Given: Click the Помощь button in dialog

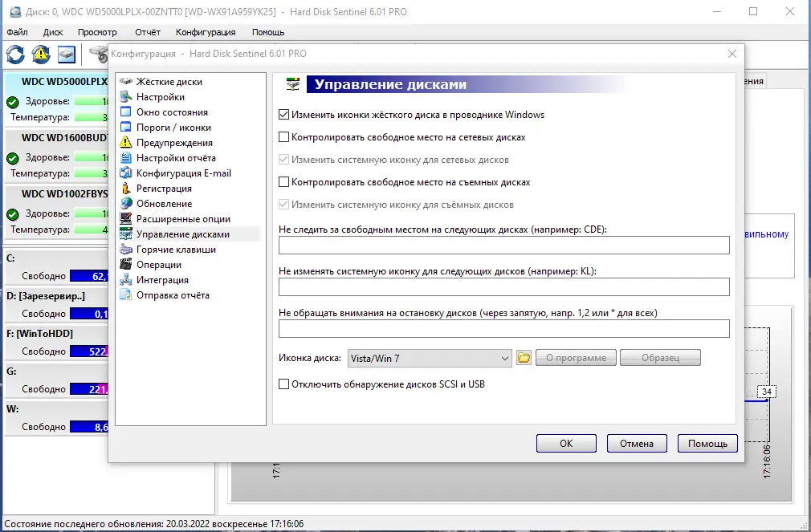Looking at the screenshot, I should tap(707, 444).
